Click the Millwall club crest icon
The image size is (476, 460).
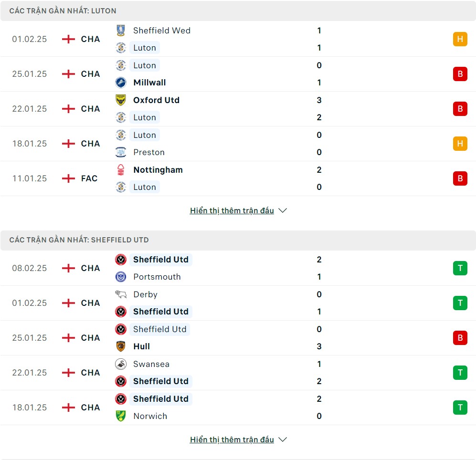pyautogui.click(x=121, y=83)
